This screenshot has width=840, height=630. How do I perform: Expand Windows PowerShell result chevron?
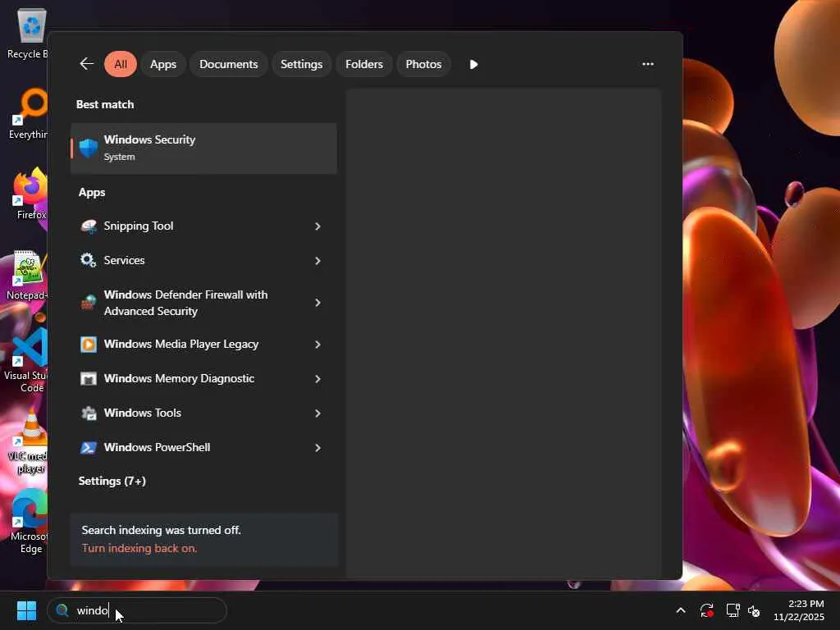click(x=317, y=448)
